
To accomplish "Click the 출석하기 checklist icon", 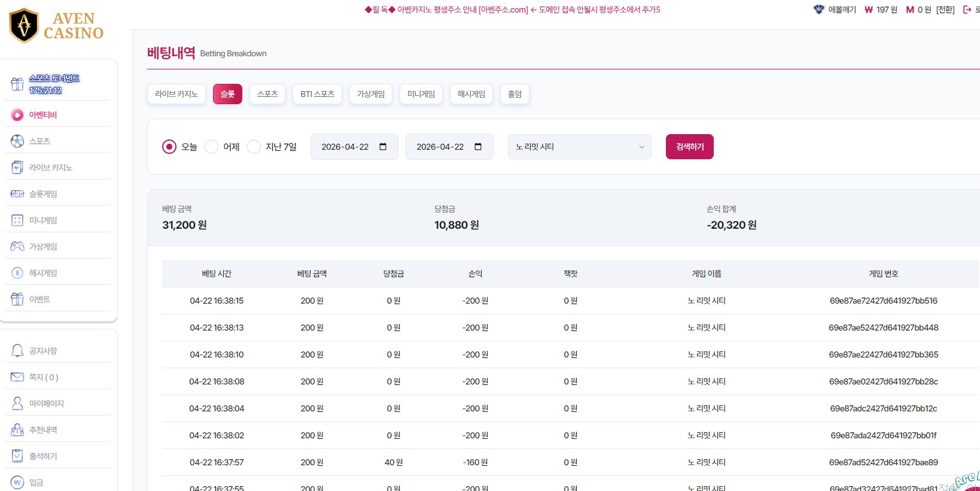I will coord(17,456).
